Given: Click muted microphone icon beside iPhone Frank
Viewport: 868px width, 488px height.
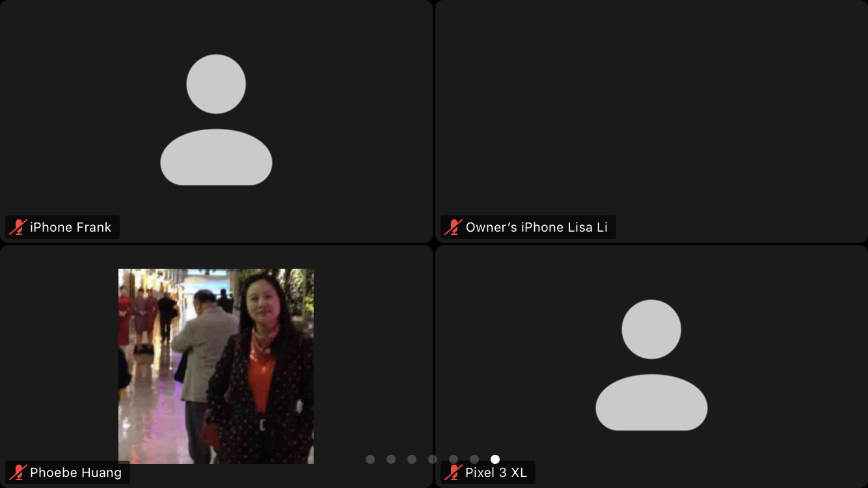Looking at the screenshot, I should (18, 227).
